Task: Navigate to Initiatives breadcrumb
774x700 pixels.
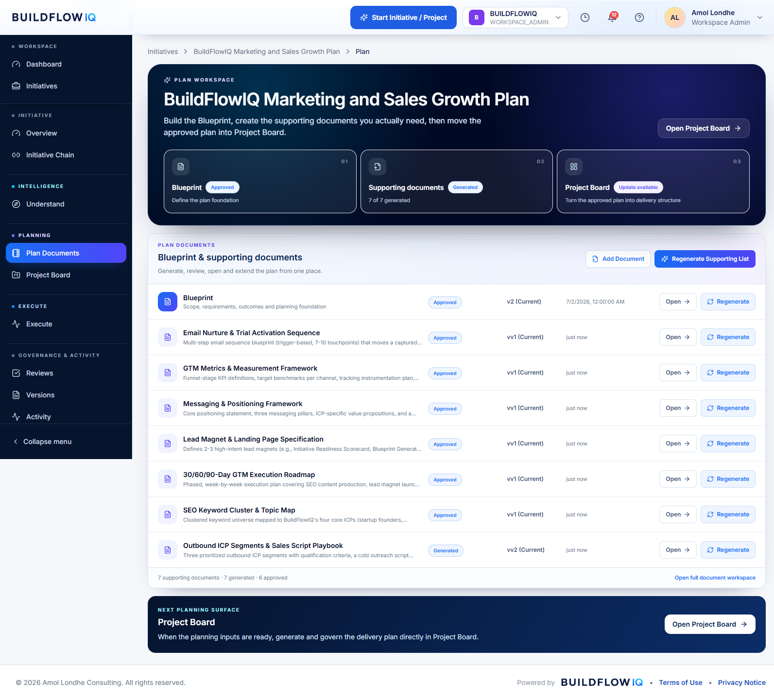Action: point(163,51)
